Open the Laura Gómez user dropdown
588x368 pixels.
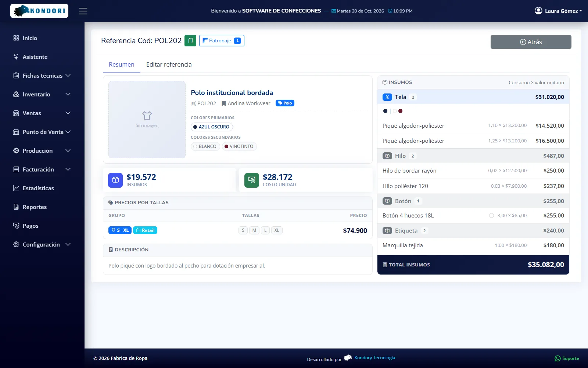[558, 11]
